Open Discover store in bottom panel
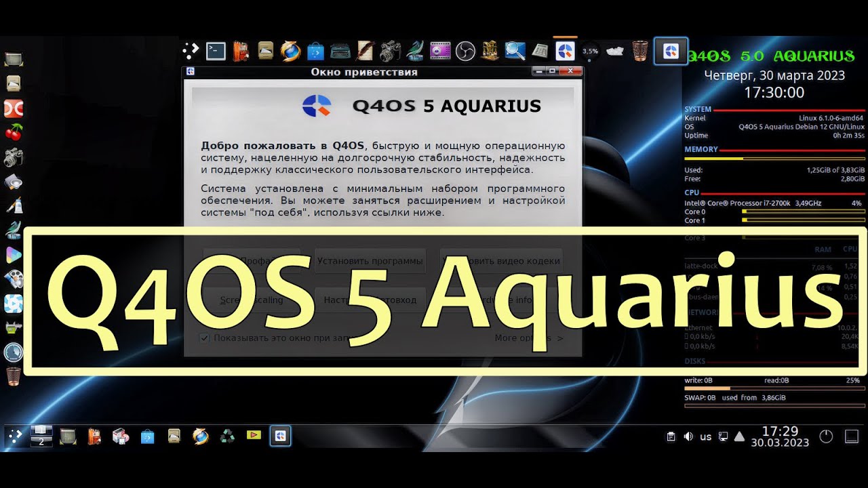The height and width of the screenshot is (488, 868). (x=148, y=436)
